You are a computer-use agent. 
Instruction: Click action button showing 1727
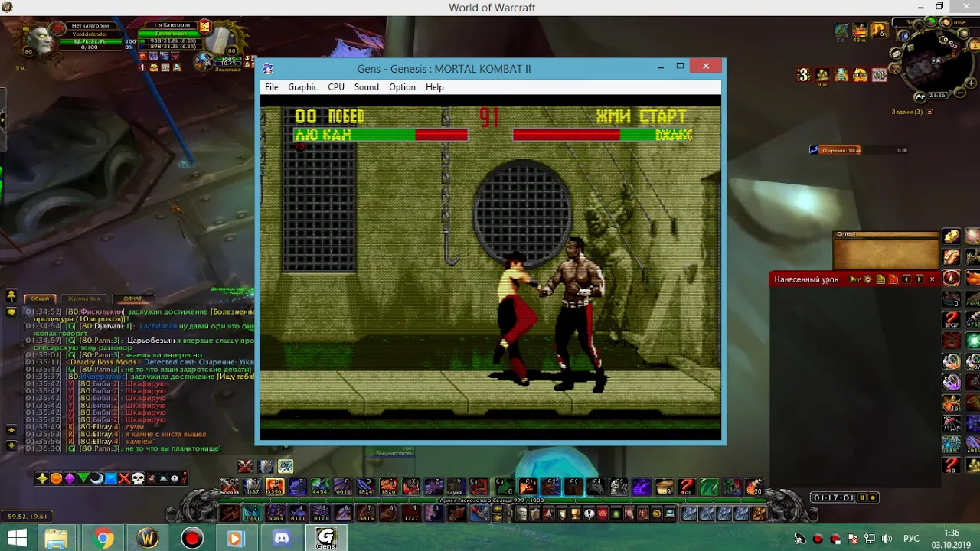412,513
